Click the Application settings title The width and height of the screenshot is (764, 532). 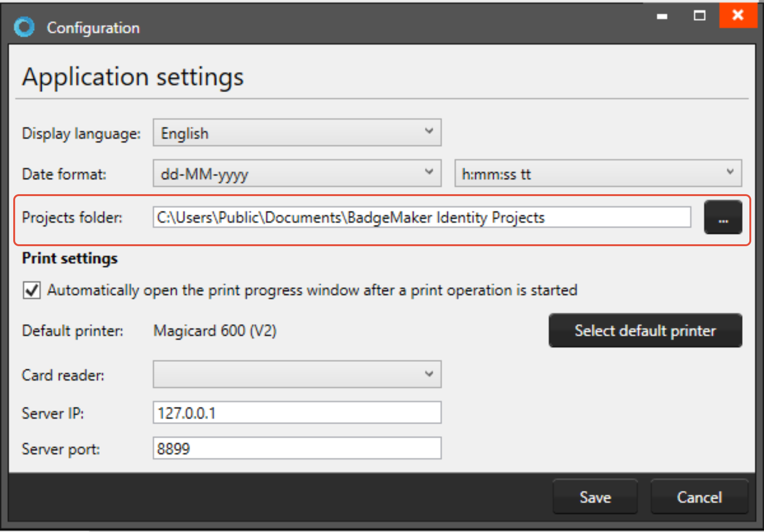(x=133, y=77)
